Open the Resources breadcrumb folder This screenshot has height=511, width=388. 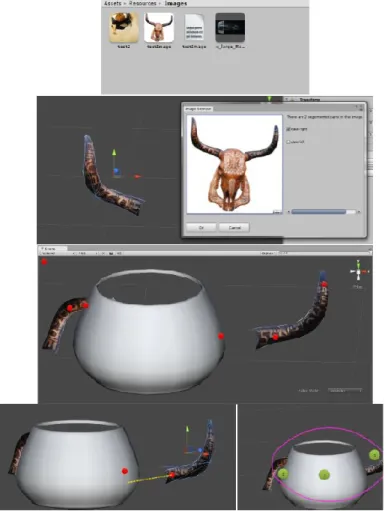[143, 3]
